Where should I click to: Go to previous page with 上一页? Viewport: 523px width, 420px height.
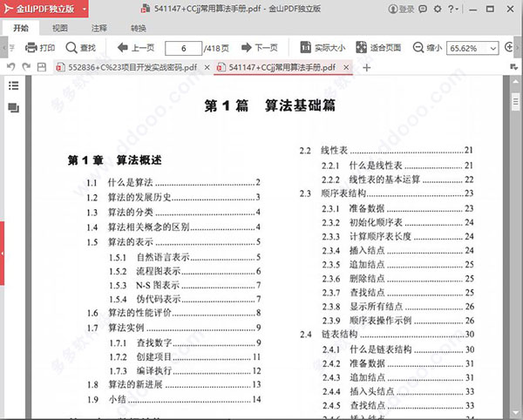(x=136, y=48)
